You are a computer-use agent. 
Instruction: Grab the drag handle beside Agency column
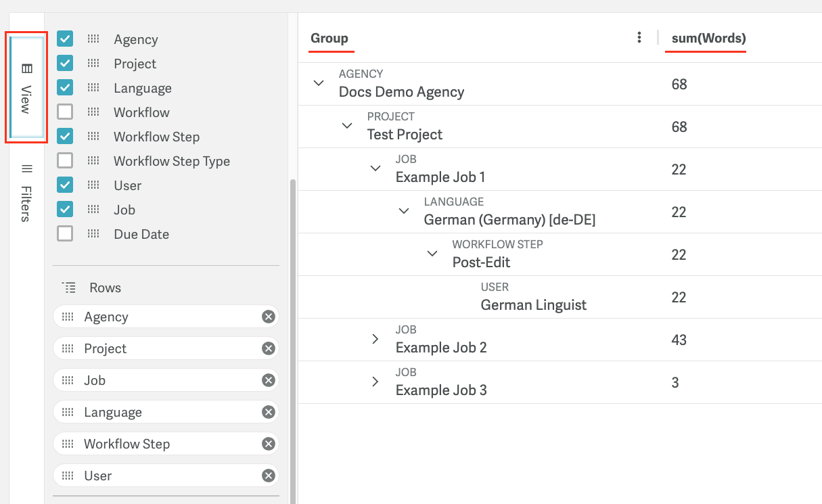[x=93, y=39]
